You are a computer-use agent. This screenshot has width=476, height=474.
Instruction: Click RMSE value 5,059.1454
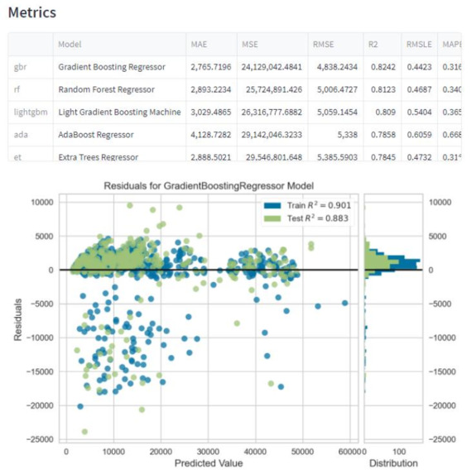[335, 113]
